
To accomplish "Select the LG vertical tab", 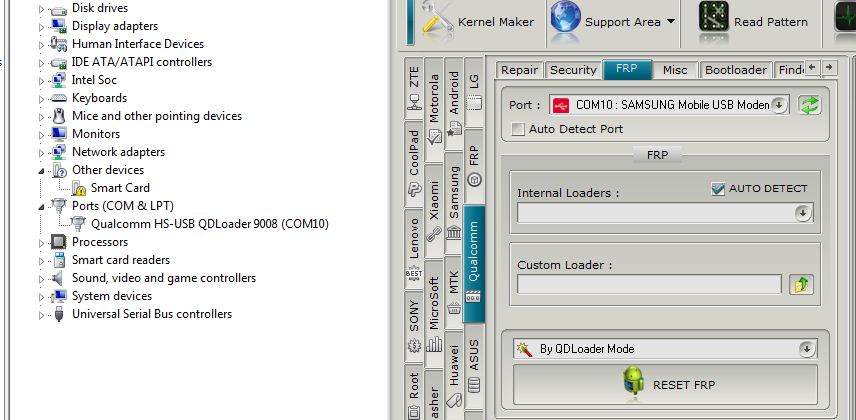I will click(x=474, y=92).
